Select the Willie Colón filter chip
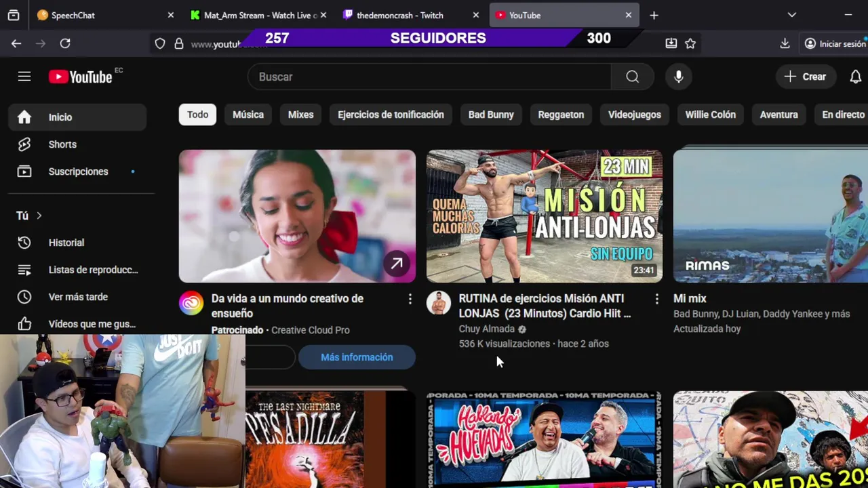This screenshot has height=488, width=868. [710, 115]
